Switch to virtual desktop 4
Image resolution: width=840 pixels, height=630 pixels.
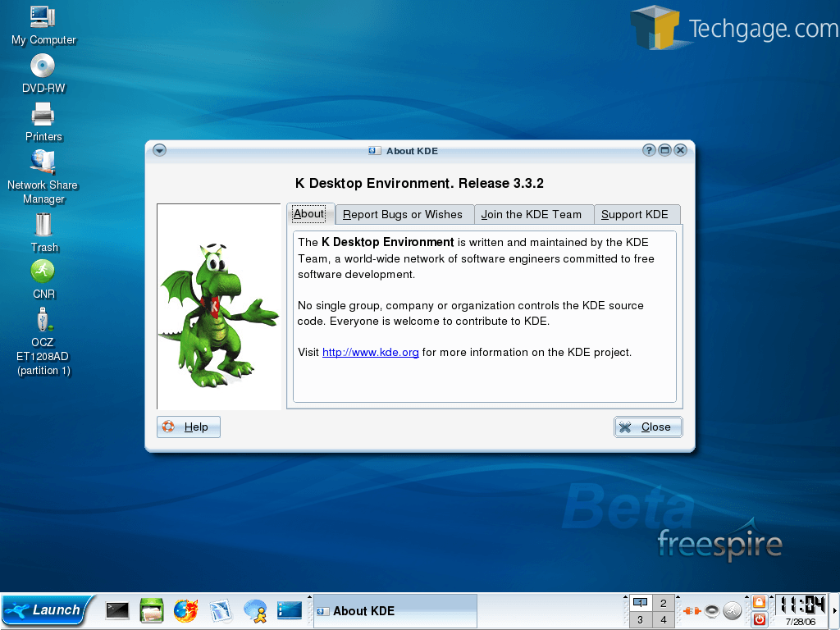[x=663, y=619]
